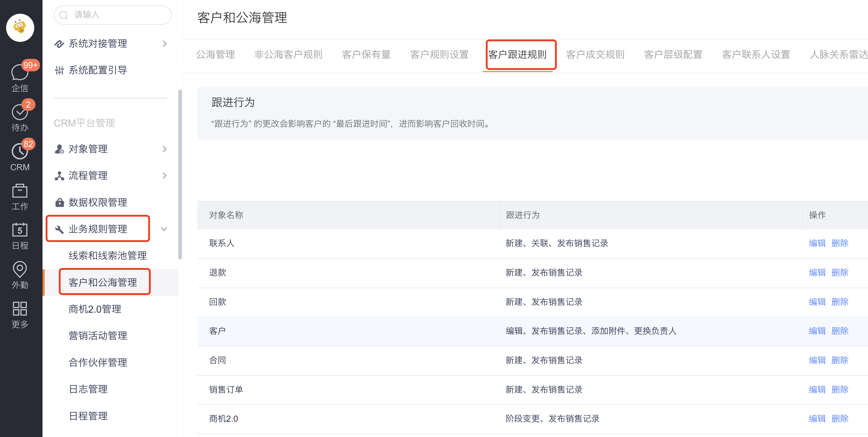Expand 对象管理 chevron

[x=165, y=149]
